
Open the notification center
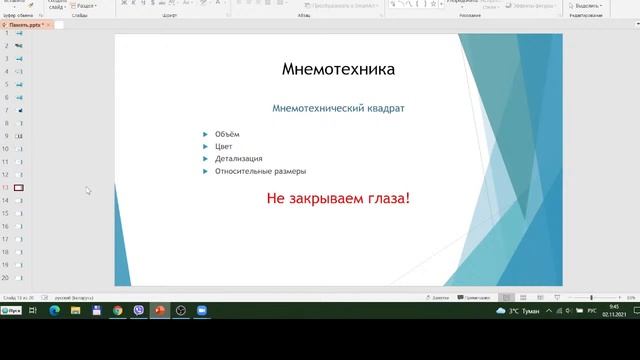point(636,311)
